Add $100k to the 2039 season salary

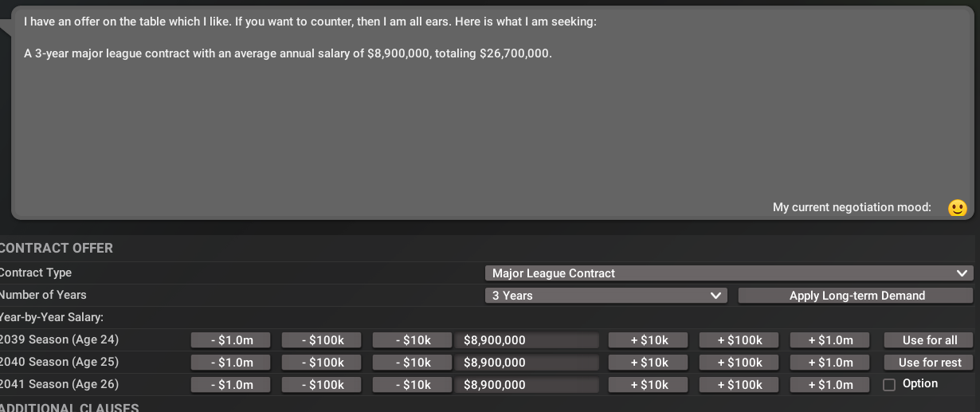tap(739, 340)
